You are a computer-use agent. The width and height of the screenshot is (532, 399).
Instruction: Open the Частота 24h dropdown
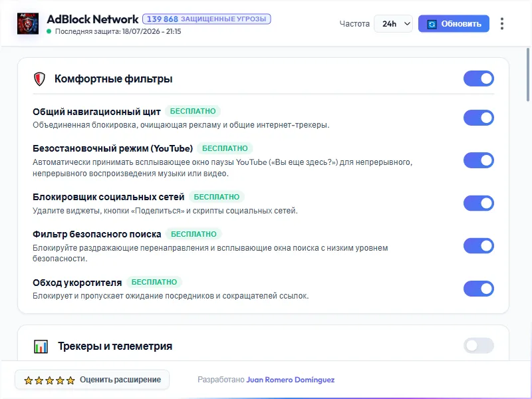[393, 24]
